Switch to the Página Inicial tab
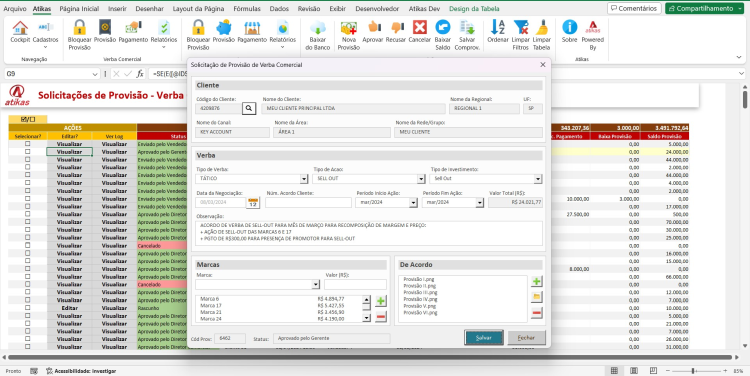The width and height of the screenshot is (750, 376). pos(79,9)
